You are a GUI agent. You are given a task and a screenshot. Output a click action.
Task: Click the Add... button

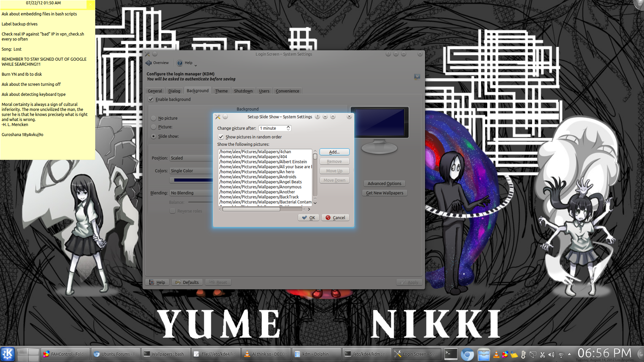click(x=334, y=152)
